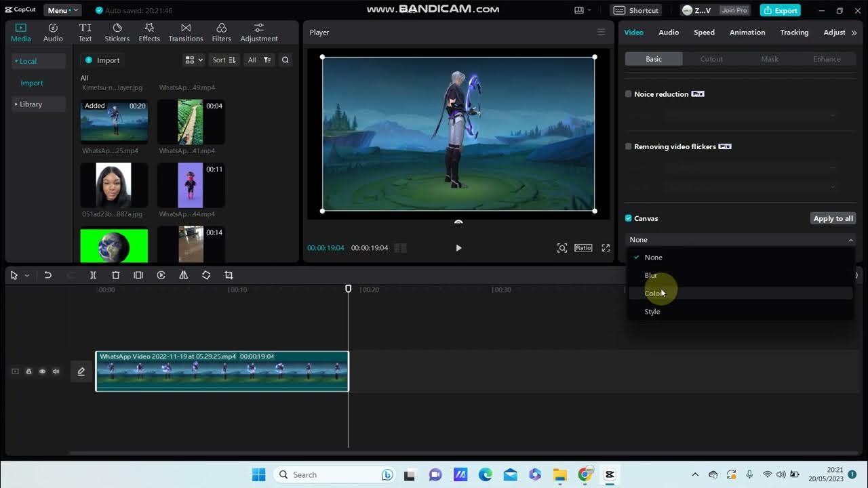
Task: Switch to the Speed tab
Action: 704,33
